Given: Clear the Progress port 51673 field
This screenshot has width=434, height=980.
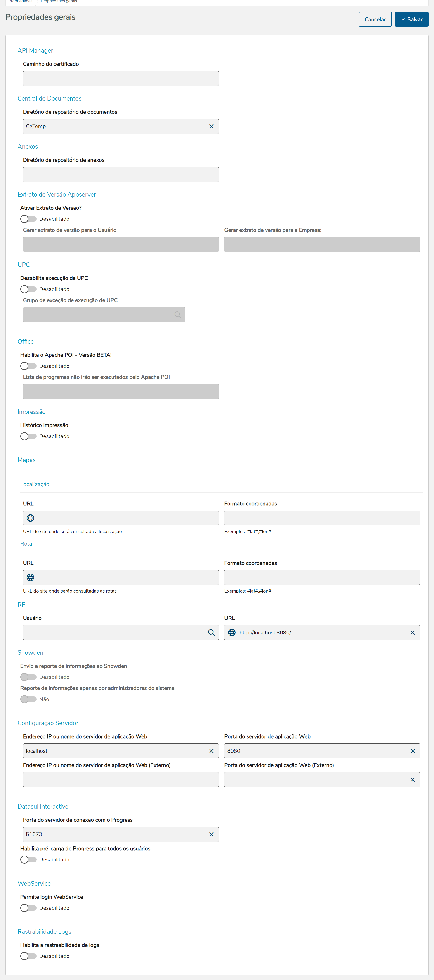Looking at the screenshot, I should [211, 834].
